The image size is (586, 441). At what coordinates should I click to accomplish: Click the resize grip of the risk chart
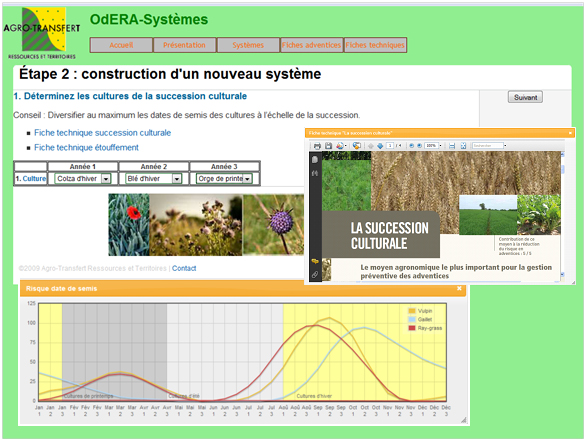pos(464,420)
